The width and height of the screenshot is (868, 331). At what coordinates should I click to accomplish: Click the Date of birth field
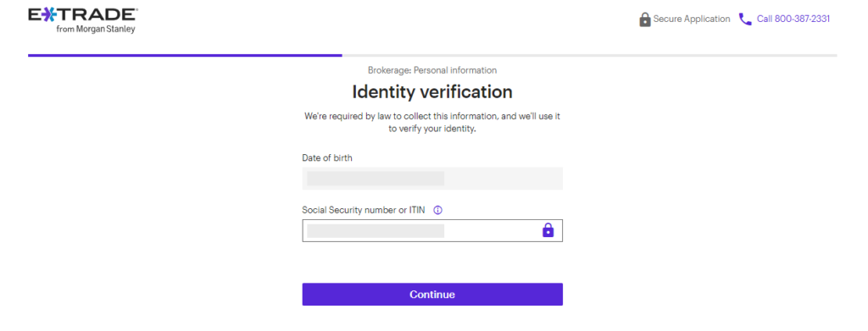[432, 179]
